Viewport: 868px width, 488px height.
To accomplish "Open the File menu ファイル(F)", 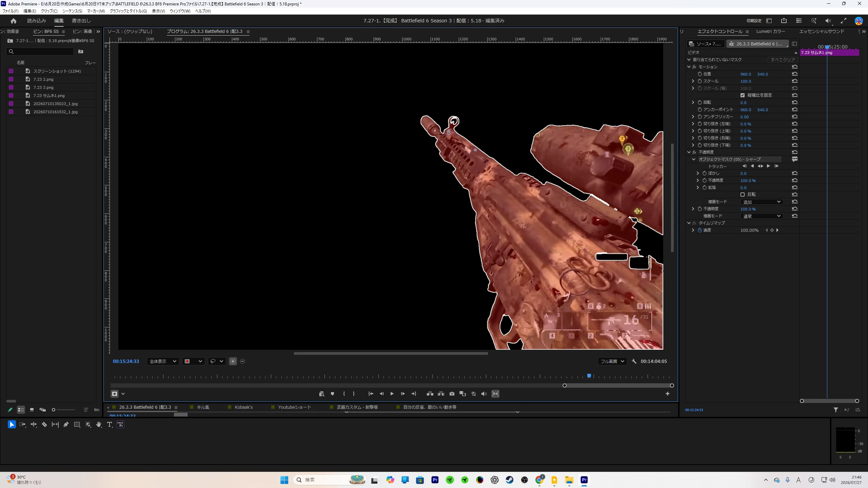I will coord(11,11).
